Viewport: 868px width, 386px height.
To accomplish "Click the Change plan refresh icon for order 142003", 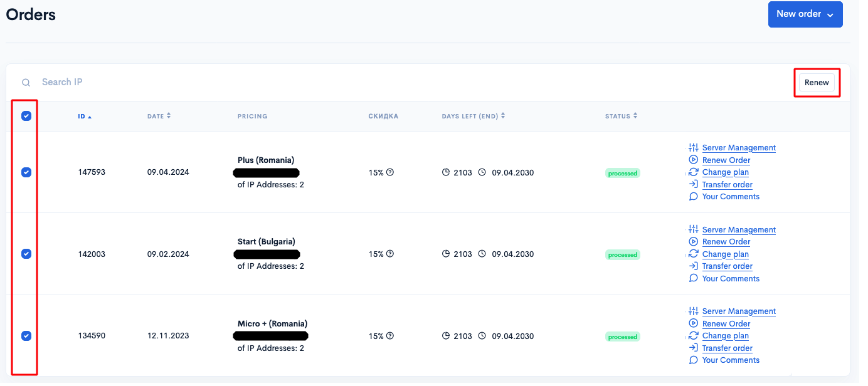I will coord(693,254).
